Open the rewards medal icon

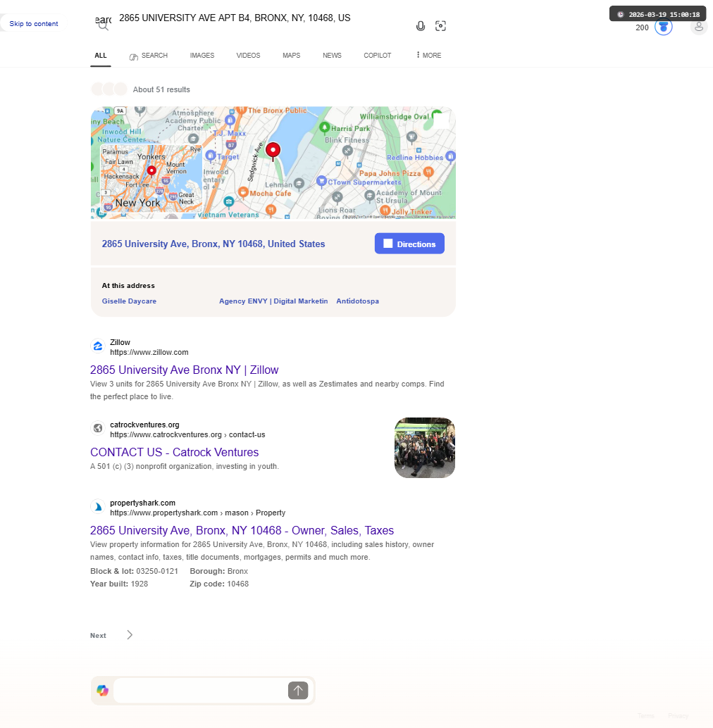click(663, 27)
